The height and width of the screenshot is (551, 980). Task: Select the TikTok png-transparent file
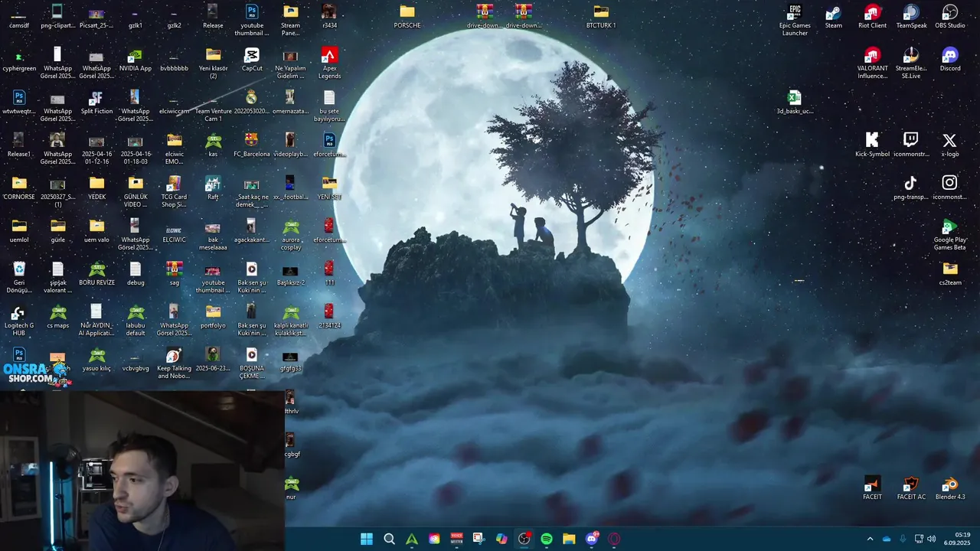911,188
